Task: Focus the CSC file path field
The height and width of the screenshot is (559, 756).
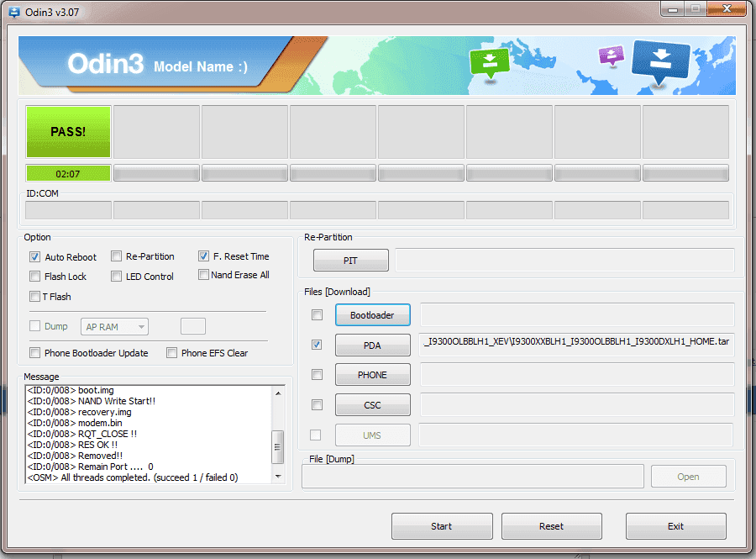Action: pos(577,404)
